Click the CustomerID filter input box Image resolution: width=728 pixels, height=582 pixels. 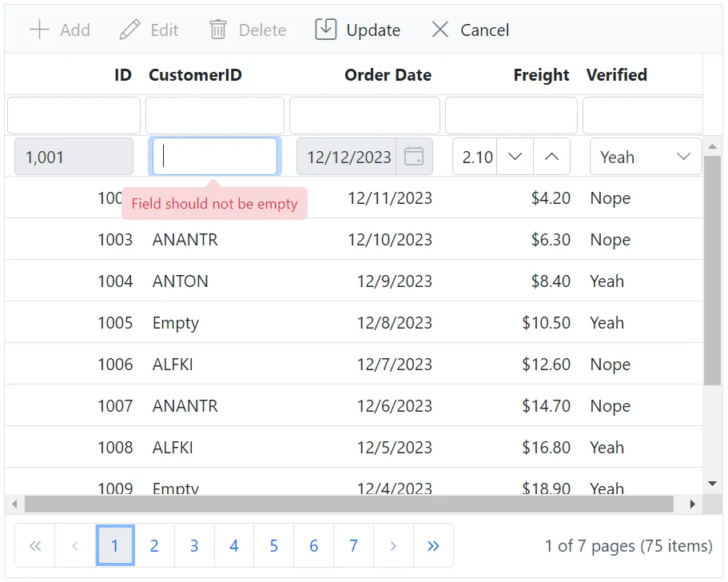(214, 115)
